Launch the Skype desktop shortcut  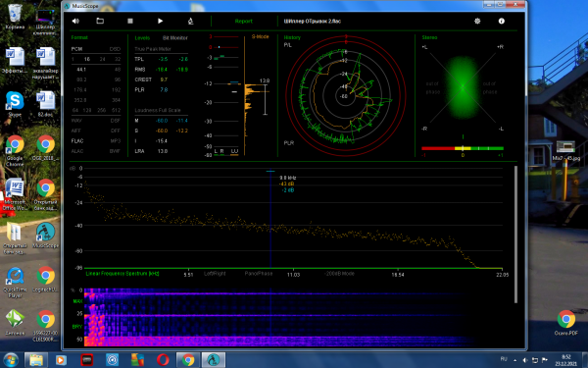15,104
